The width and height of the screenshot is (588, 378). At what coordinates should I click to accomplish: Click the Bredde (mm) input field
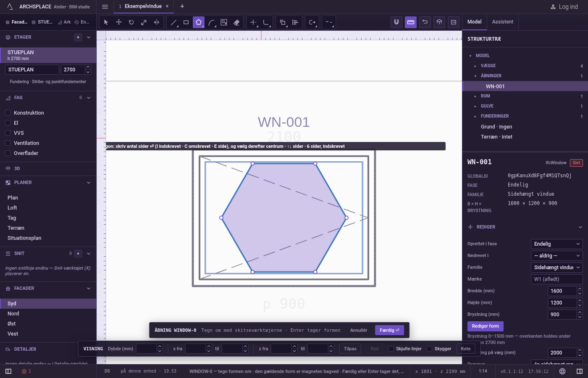click(x=562, y=291)
